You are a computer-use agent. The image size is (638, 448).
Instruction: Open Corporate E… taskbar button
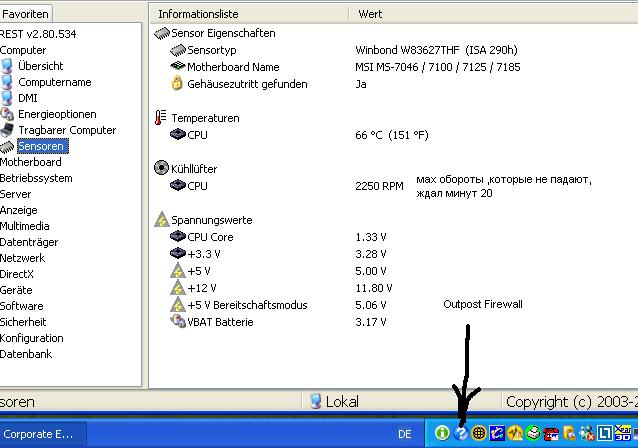[x=42, y=434]
